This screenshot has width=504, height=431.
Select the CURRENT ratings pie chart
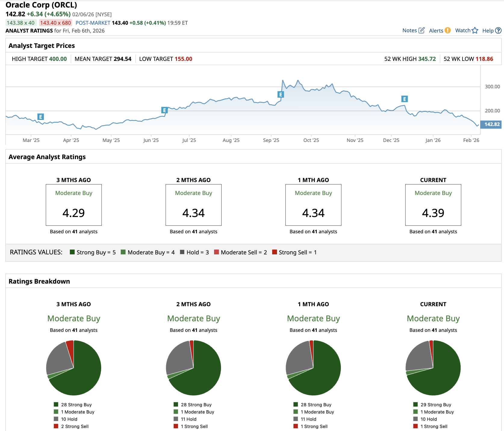[x=433, y=368]
